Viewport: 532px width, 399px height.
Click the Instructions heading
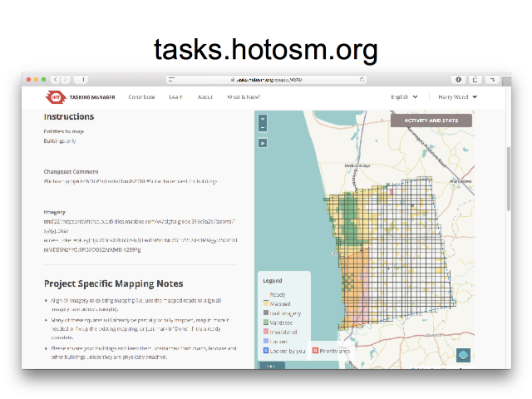(x=69, y=116)
